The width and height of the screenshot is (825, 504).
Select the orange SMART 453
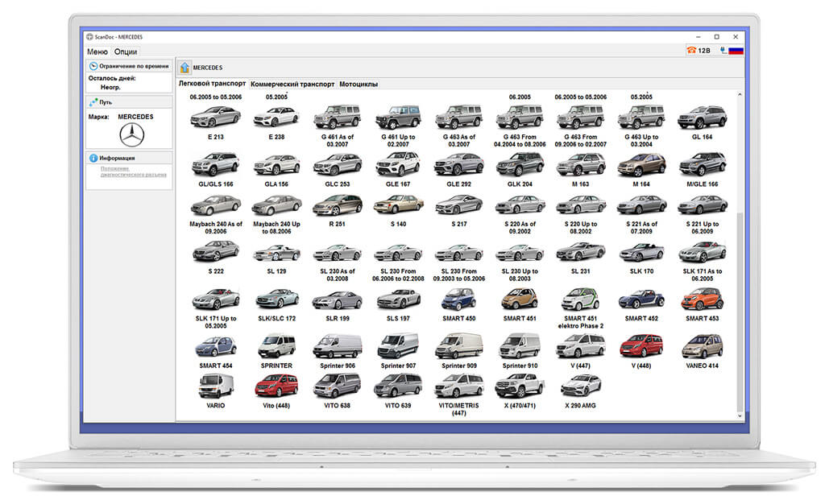pyautogui.click(x=702, y=299)
